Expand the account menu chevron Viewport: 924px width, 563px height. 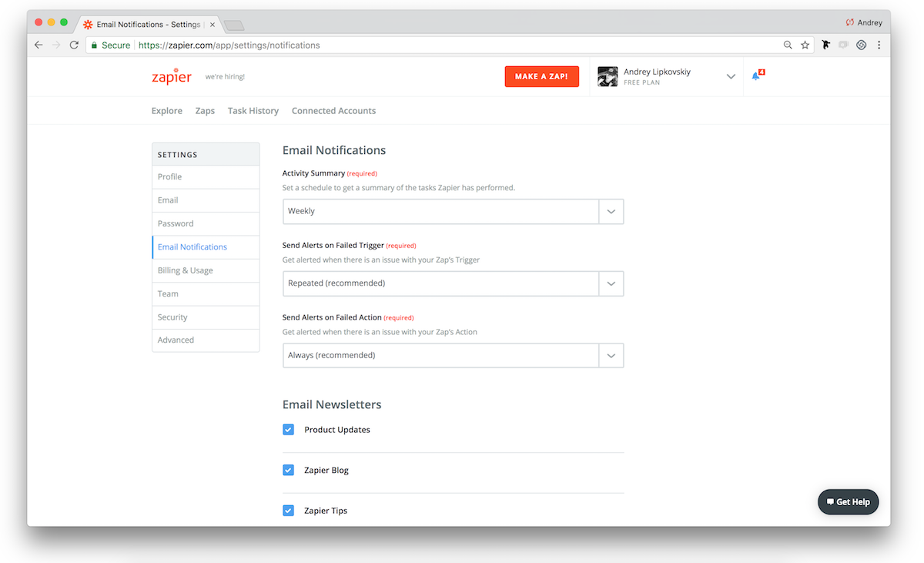731,76
